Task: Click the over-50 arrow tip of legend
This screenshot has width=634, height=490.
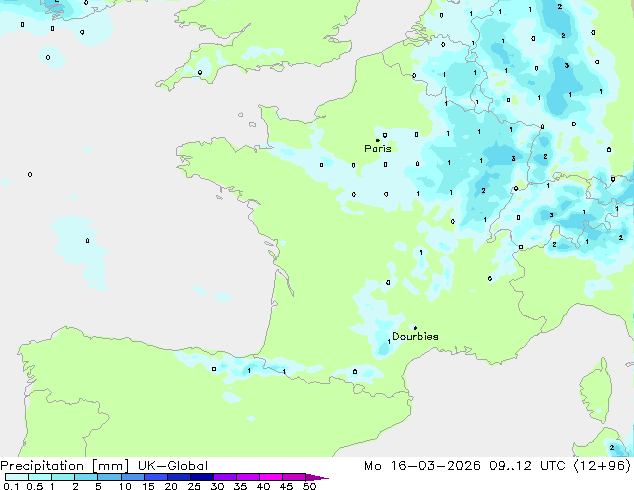Action: click(x=317, y=477)
